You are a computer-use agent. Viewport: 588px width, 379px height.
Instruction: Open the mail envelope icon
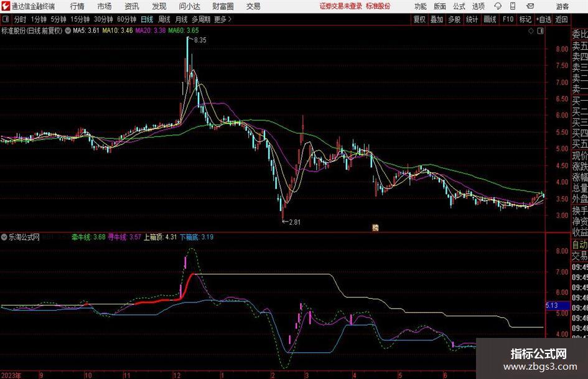click(530, 6)
